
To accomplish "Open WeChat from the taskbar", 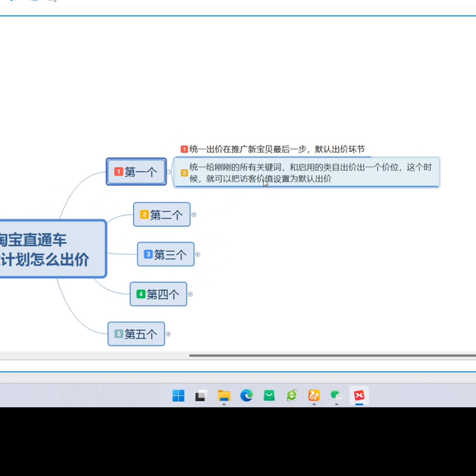I will pyautogui.click(x=336, y=396).
